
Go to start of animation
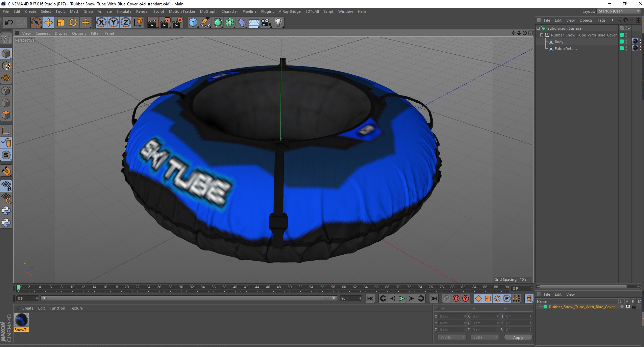pos(370,298)
